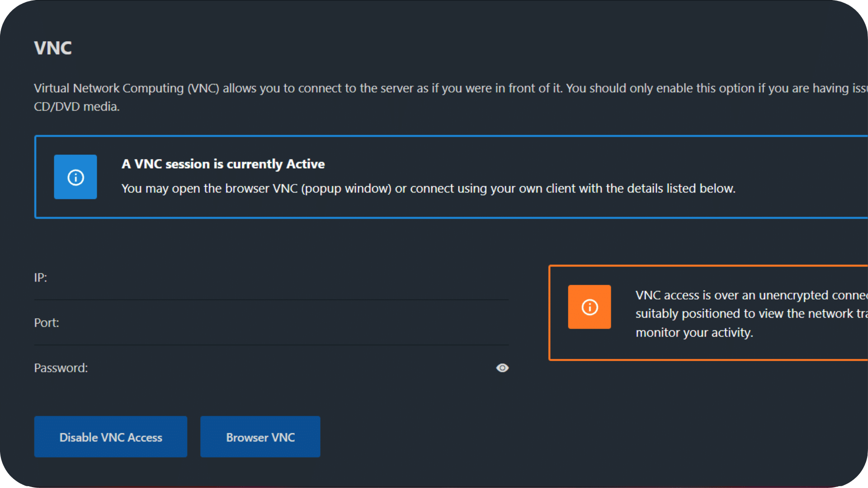Click the 'VNC access is over an unencrypted' text
The width and height of the screenshot is (868, 488).
pyautogui.click(x=750, y=295)
